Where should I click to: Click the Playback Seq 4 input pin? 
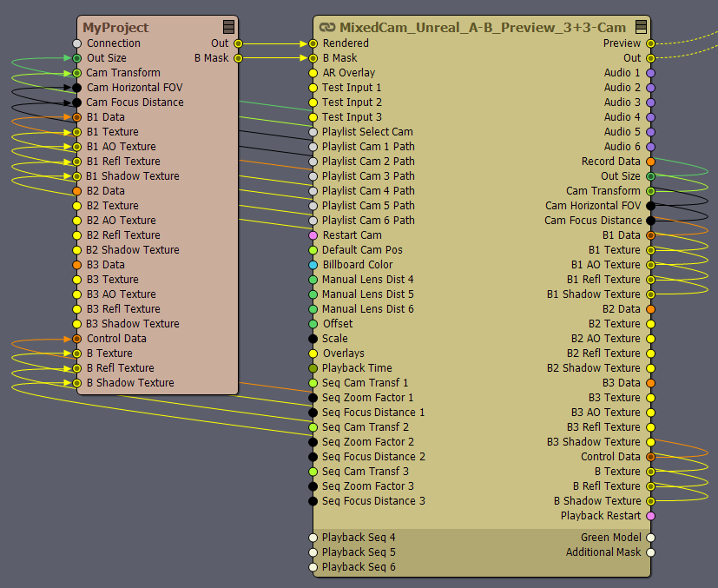(313, 538)
